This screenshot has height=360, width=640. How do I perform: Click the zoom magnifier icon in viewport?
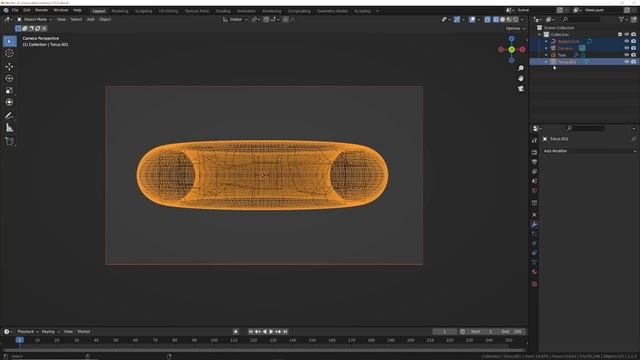tap(521, 68)
